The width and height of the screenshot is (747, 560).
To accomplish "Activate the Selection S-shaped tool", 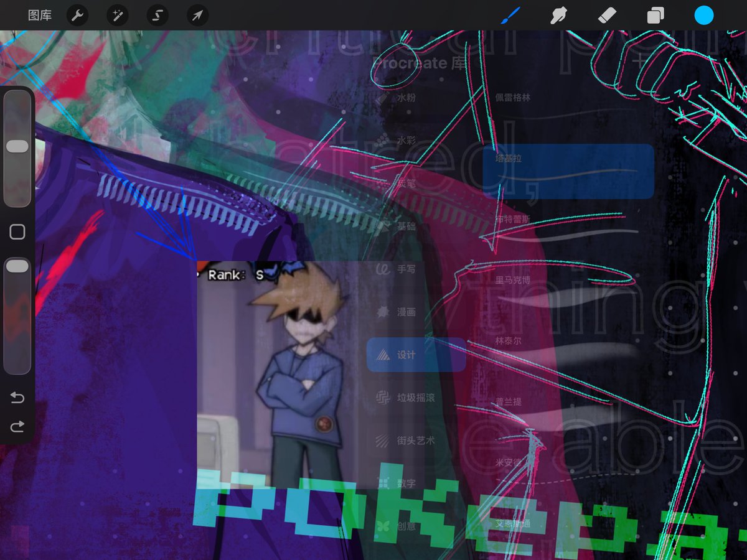I will (157, 16).
